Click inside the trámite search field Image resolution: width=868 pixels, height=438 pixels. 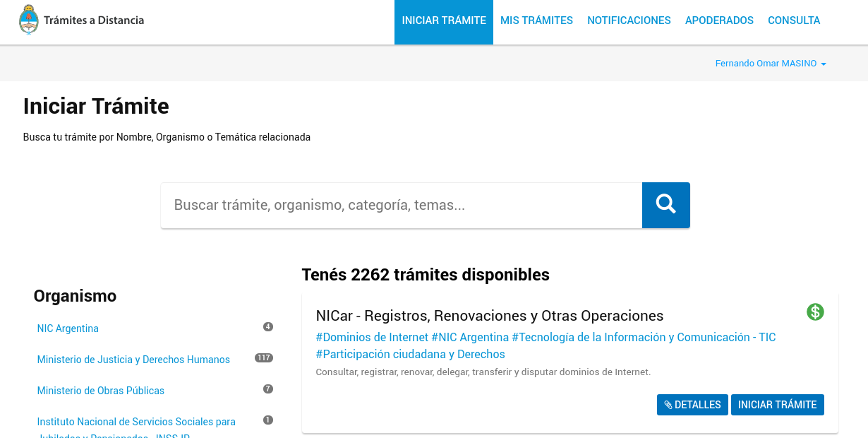[x=401, y=205]
